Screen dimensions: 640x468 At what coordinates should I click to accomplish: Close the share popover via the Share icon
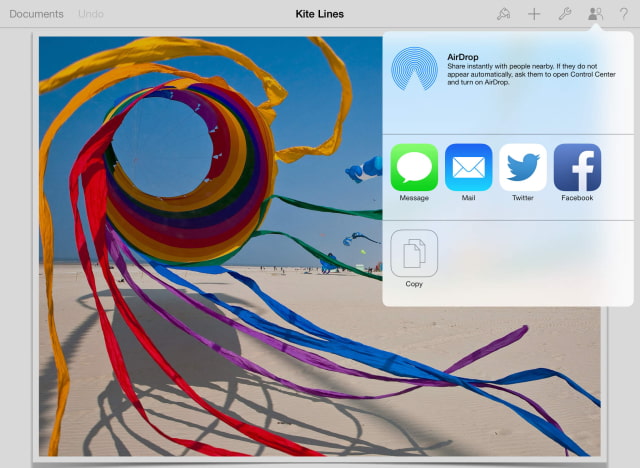tap(595, 14)
